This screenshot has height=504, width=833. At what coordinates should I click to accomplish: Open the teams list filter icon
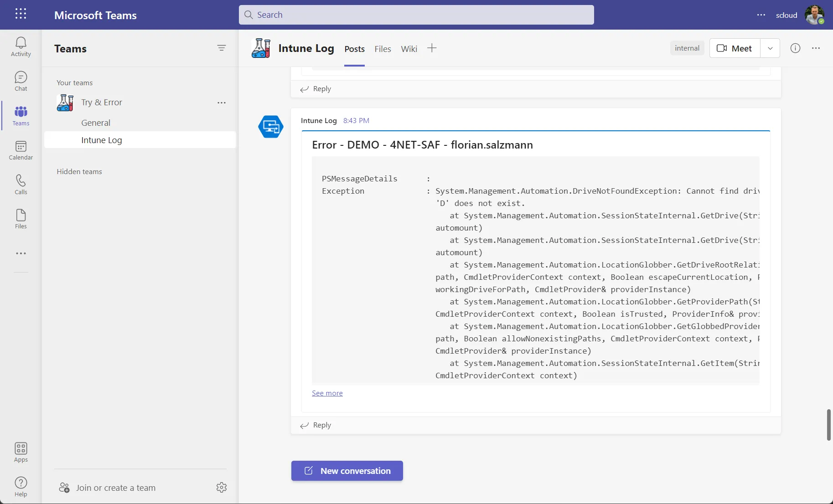tap(222, 48)
